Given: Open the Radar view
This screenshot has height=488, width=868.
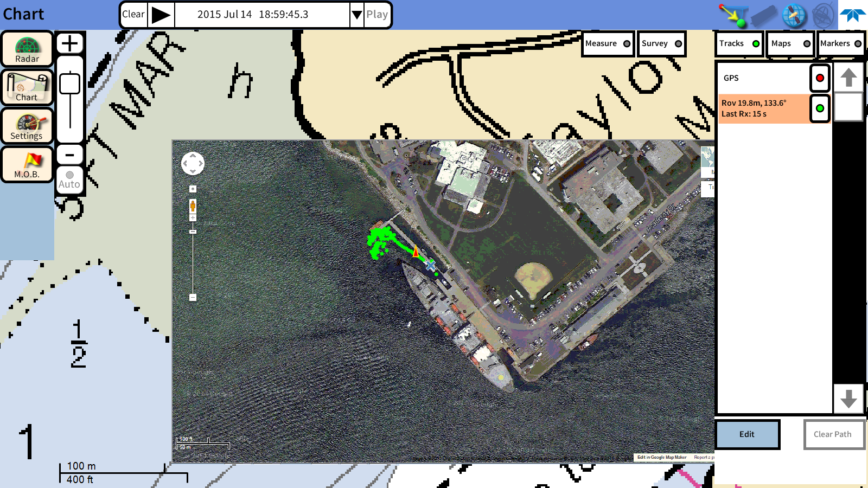Looking at the screenshot, I should point(27,49).
